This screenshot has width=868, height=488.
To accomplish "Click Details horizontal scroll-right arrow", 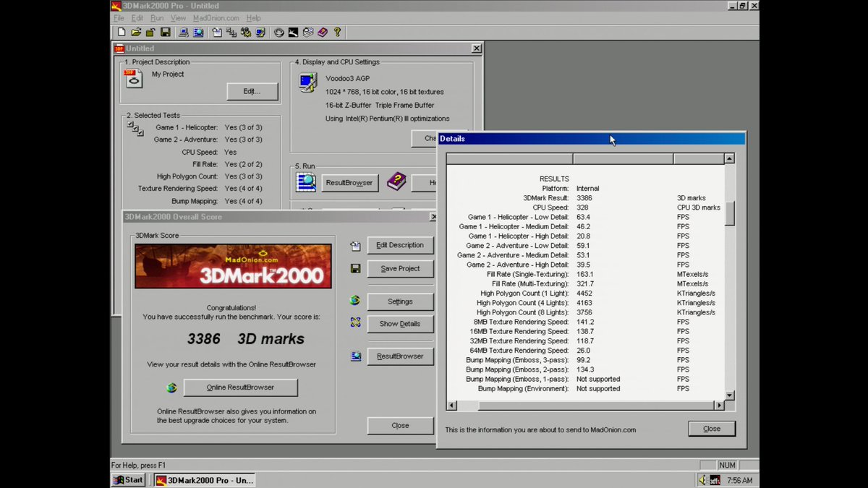I will 719,406.
